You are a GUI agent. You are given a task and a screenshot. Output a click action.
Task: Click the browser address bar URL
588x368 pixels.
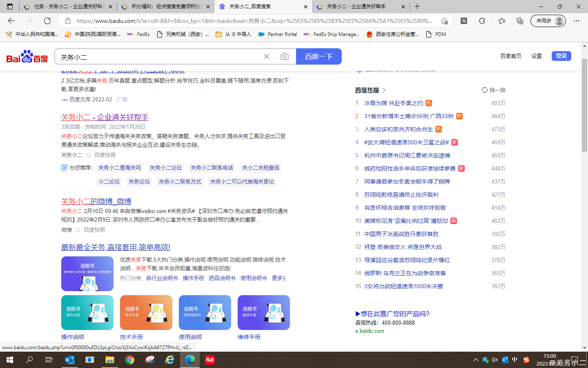tap(254, 21)
